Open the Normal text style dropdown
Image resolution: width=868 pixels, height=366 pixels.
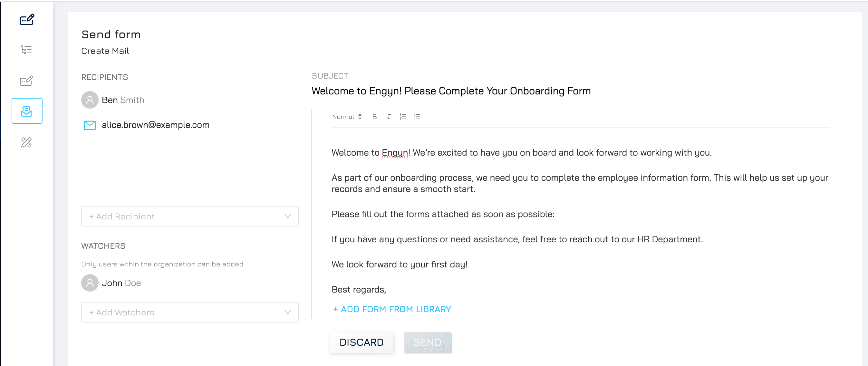coord(347,117)
